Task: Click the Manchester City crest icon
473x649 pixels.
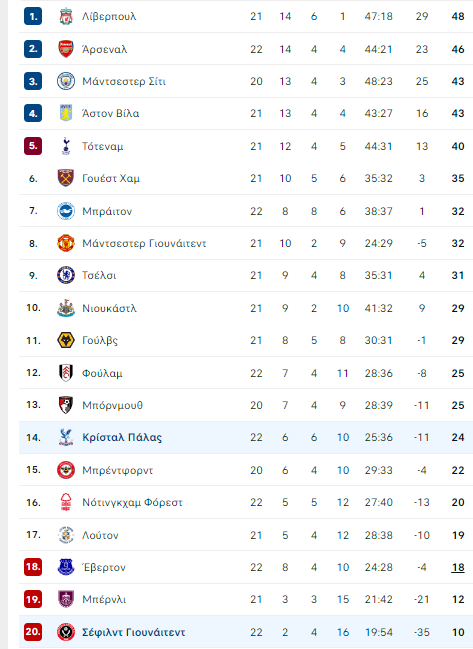Action: pos(66,81)
